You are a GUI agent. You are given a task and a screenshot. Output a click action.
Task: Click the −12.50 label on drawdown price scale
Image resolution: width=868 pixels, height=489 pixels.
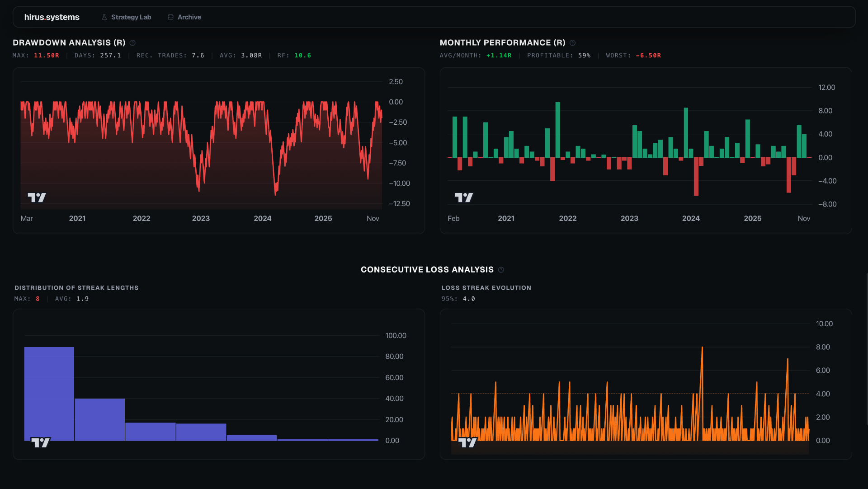tap(399, 204)
